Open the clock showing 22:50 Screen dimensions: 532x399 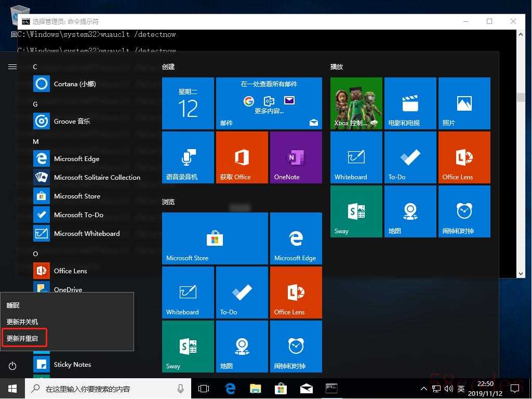tap(485, 389)
